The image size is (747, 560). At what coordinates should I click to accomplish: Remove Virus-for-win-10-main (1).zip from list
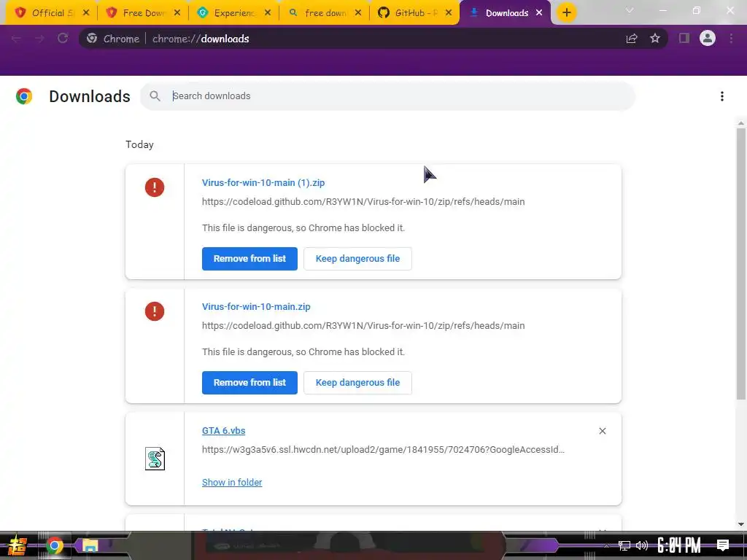pos(249,259)
